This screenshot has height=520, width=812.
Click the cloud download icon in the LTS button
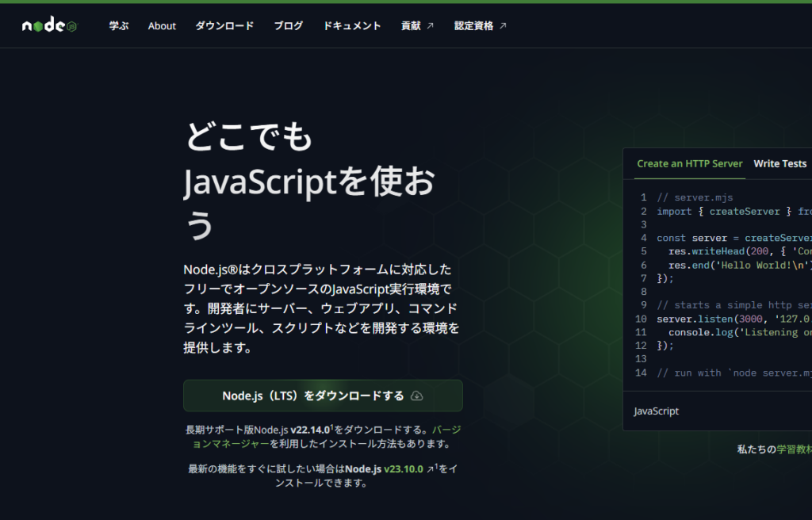pos(417,396)
